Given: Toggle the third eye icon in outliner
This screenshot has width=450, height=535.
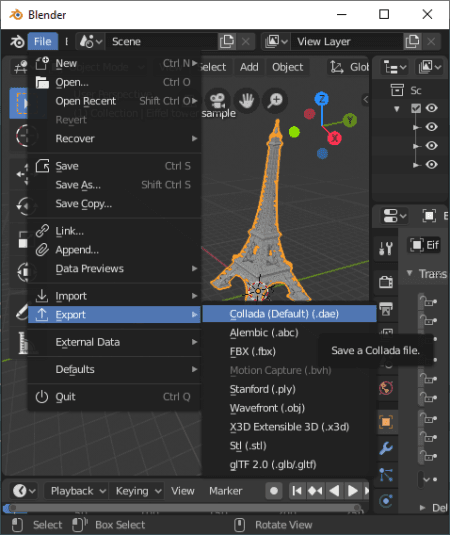Looking at the screenshot, I should (x=432, y=146).
